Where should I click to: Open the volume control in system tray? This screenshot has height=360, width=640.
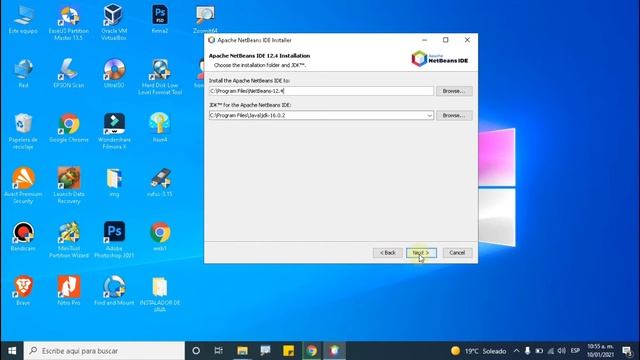point(562,351)
